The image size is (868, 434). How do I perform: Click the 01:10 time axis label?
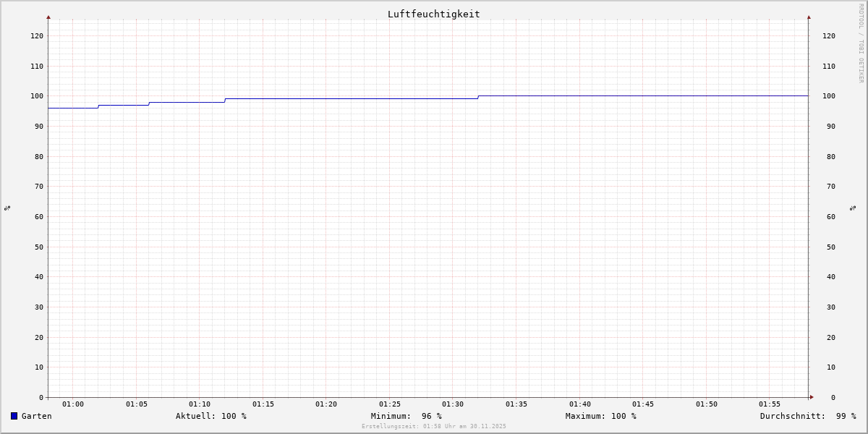click(x=200, y=404)
